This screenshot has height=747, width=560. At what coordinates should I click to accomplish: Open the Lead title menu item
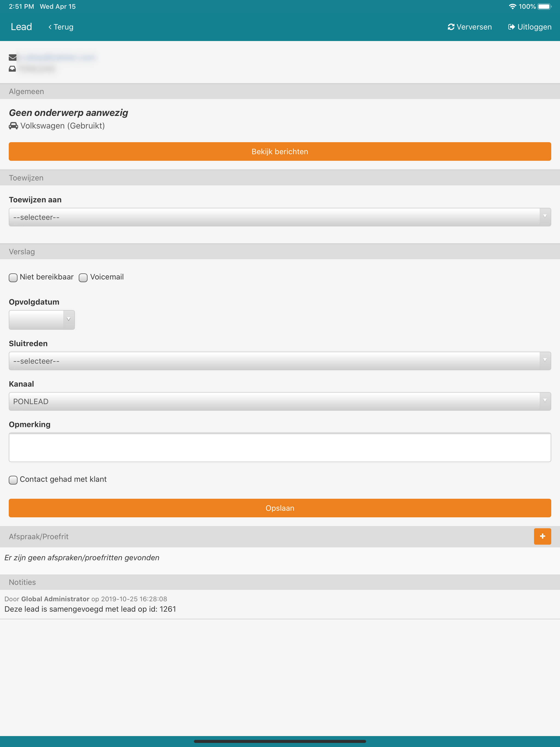(21, 27)
